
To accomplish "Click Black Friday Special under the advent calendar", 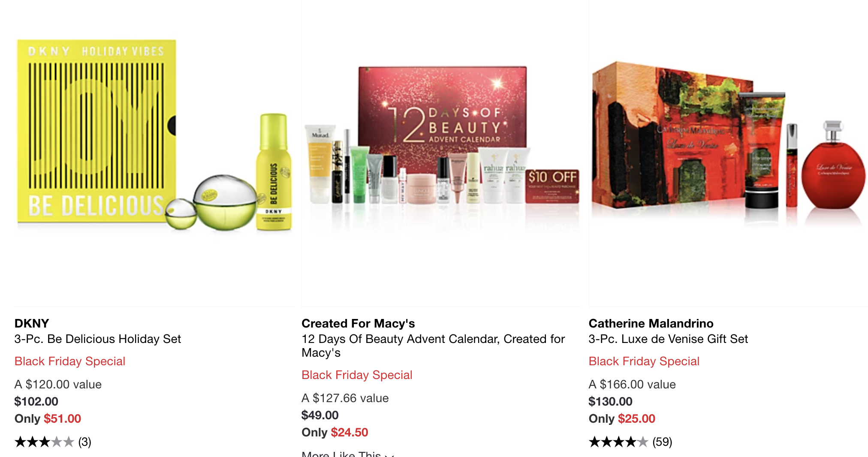I will coord(357,375).
